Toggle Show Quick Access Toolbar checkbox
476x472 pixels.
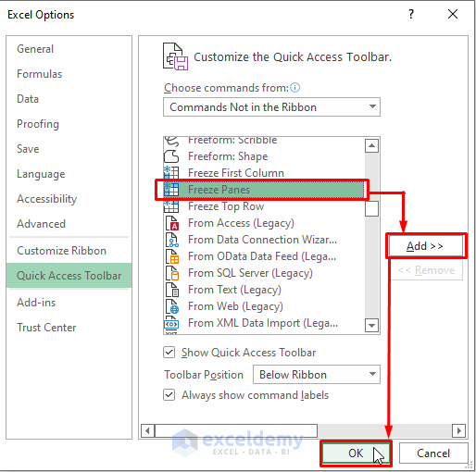(x=169, y=353)
